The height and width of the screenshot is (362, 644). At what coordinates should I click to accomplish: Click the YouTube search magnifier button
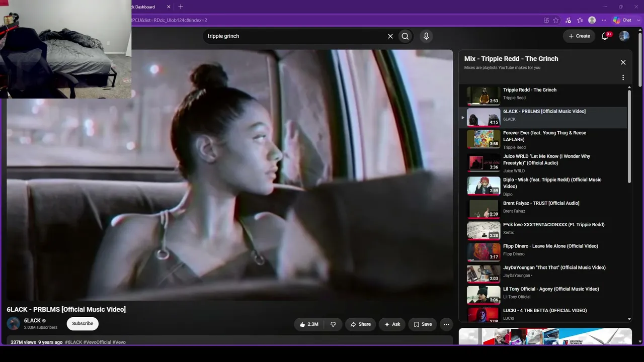tap(405, 36)
